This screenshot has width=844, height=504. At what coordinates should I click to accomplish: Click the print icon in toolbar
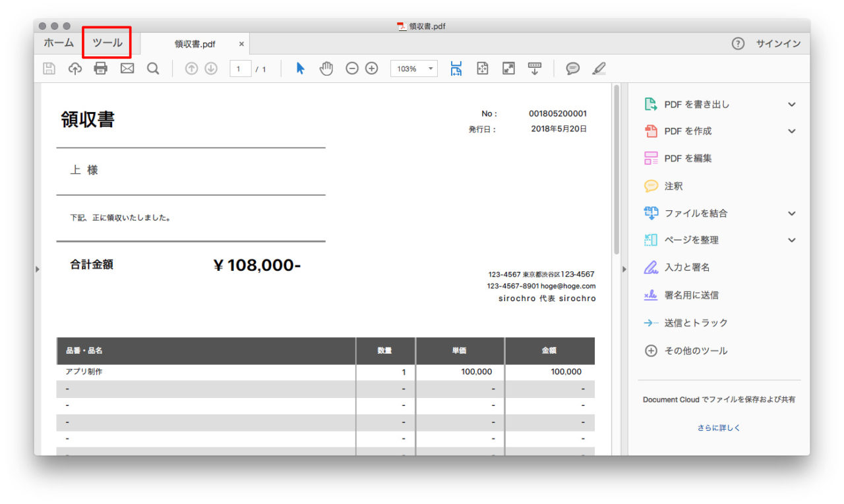coord(101,69)
